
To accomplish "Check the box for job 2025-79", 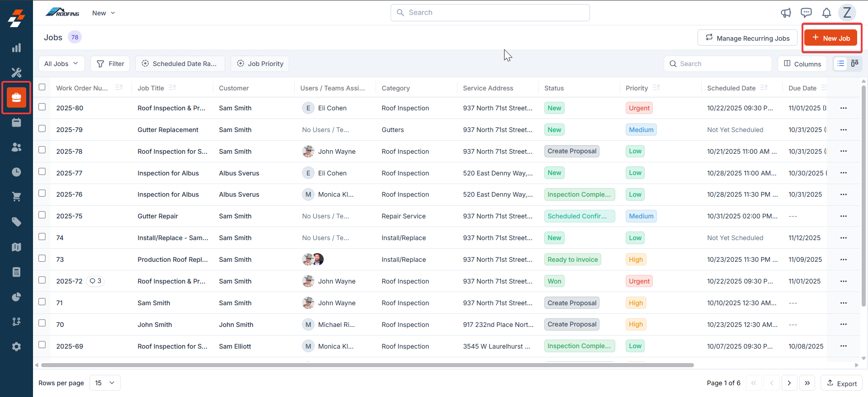I will click(42, 128).
